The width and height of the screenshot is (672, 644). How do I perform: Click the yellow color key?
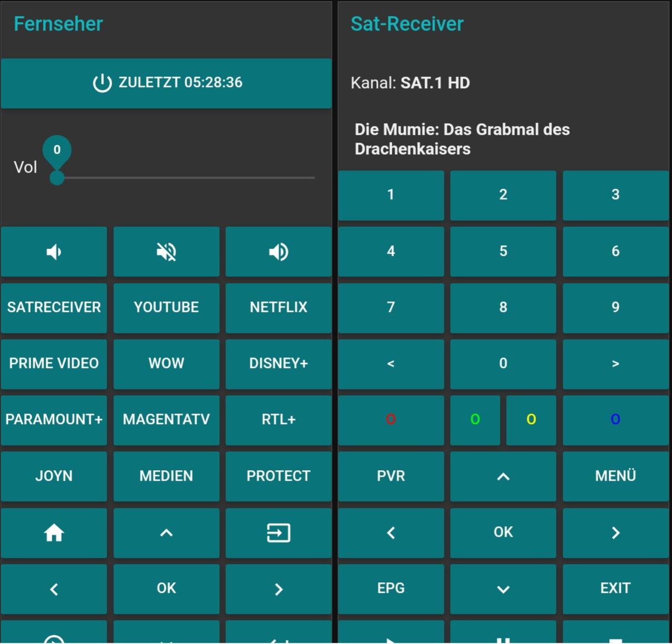pos(531,420)
